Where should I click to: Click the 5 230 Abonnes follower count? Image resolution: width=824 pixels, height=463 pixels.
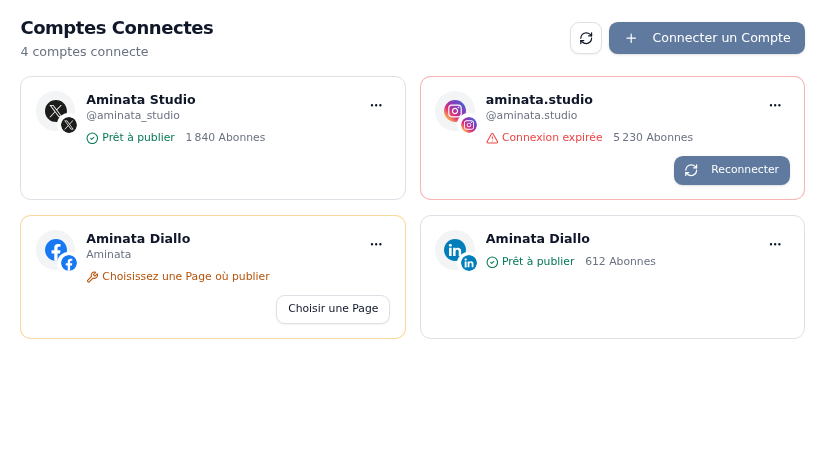pyautogui.click(x=653, y=137)
